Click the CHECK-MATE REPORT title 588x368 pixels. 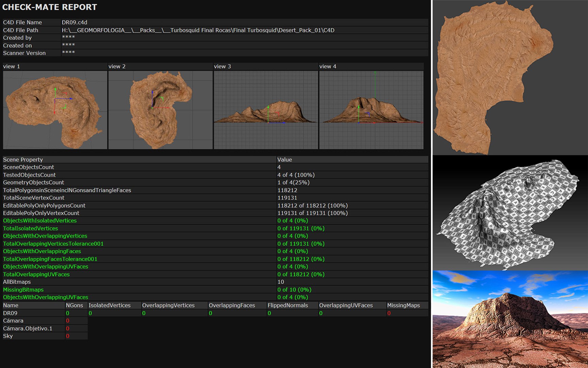50,7
